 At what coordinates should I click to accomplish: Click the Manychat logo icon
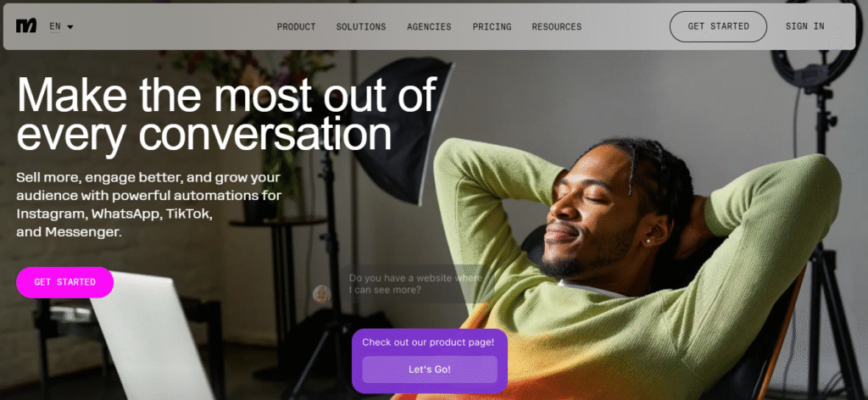(26, 26)
